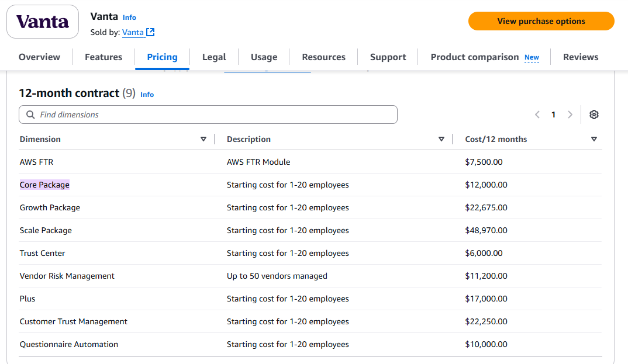The width and height of the screenshot is (628, 364).
Task: Open the Support tab
Action: coord(388,57)
